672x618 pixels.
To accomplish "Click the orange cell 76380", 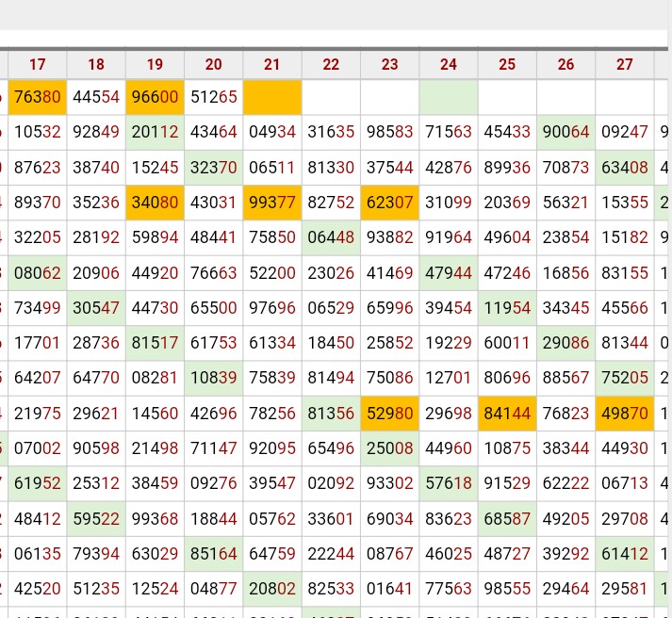I will [38, 97].
